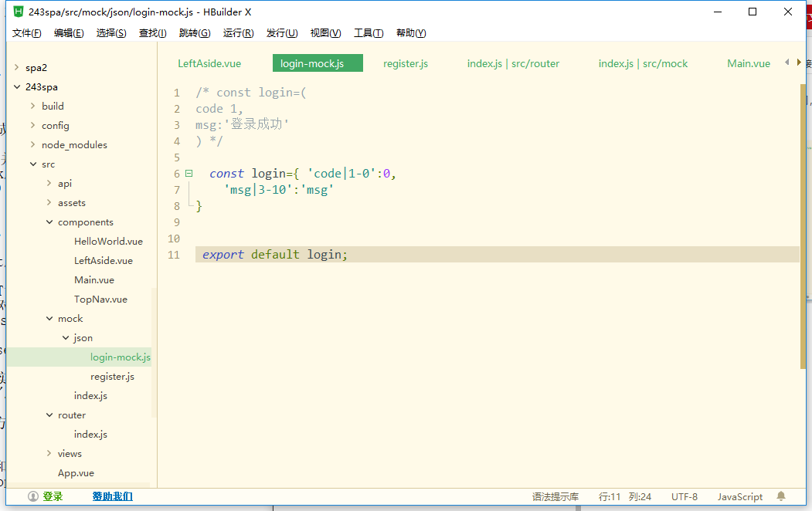Open TopNav.vue in the file tree
Viewport: 812px width, 511px height.
pos(100,299)
